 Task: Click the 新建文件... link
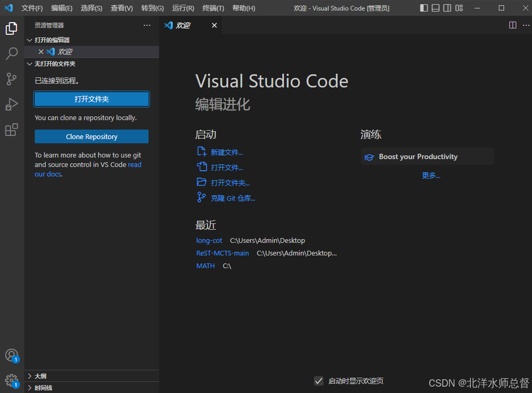(226, 152)
